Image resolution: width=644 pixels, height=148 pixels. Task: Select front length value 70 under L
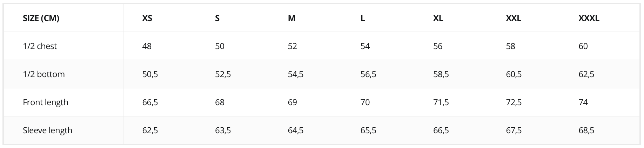coord(365,102)
